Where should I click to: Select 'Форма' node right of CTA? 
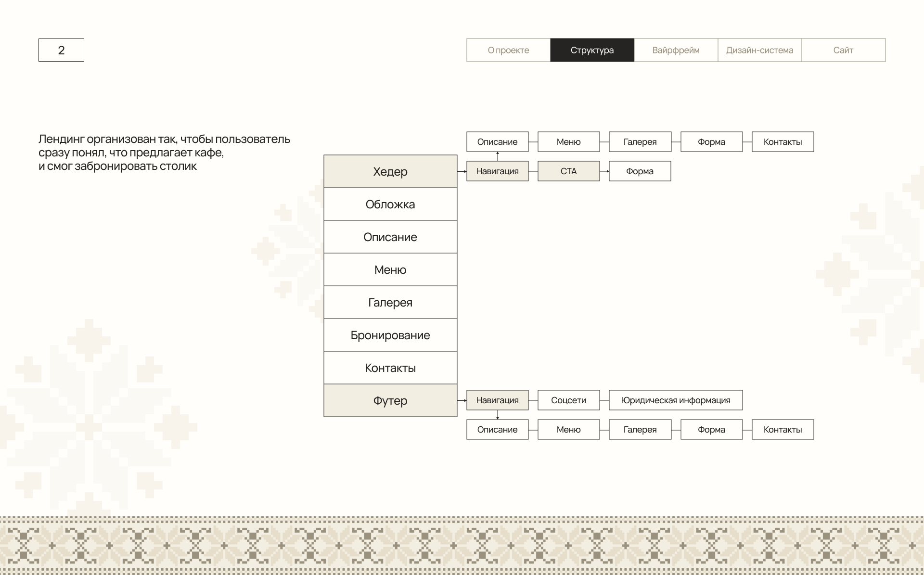coord(640,171)
